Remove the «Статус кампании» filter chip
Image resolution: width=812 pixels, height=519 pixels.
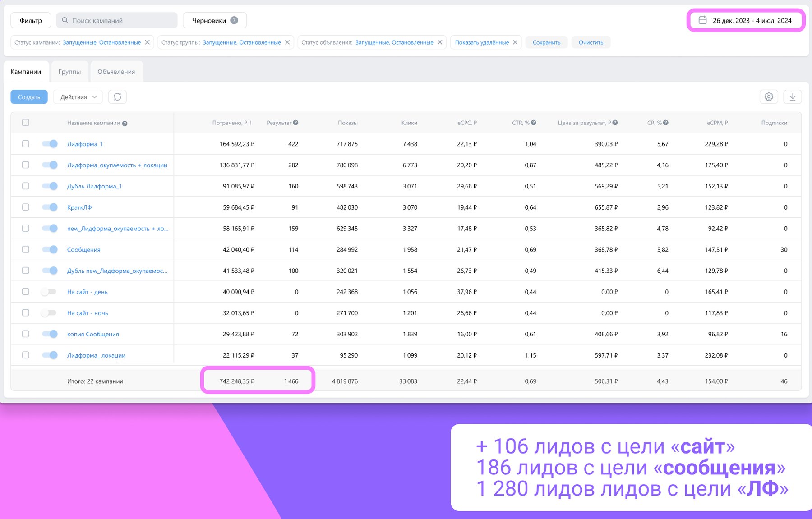point(147,42)
